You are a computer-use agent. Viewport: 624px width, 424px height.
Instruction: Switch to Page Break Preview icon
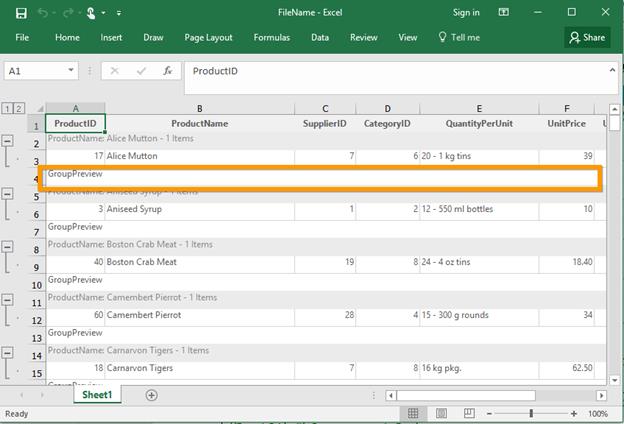[x=469, y=414]
